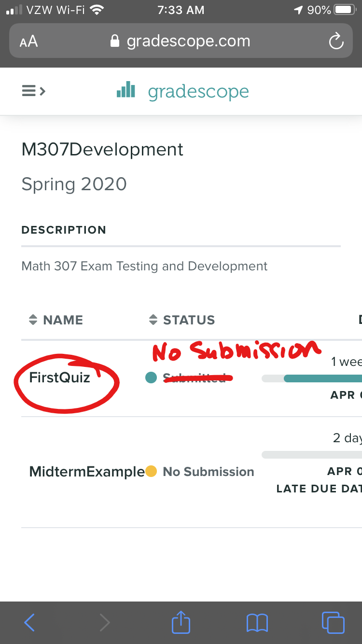The height and width of the screenshot is (644, 362).
Task: Sort assignments by Status column
Action: [x=182, y=320]
